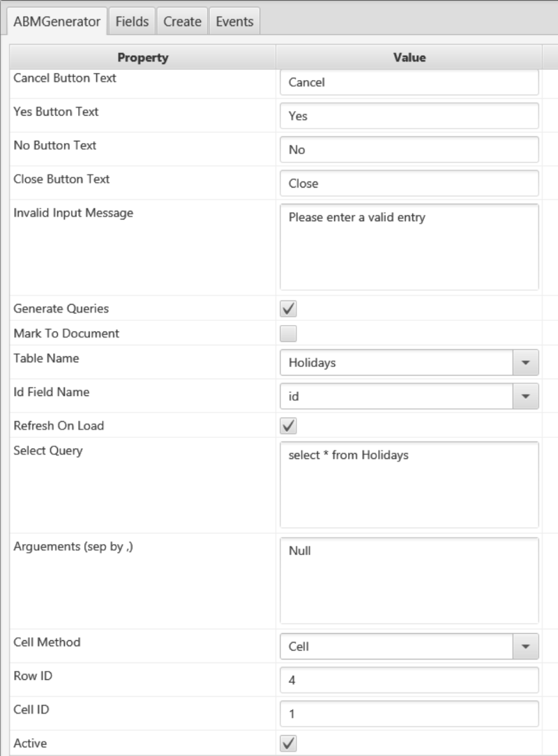558x756 pixels.
Task: Enable the Mark To Document checkbox
Action: [289, 333]
